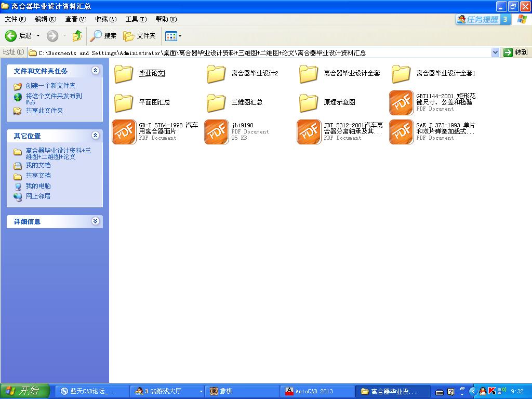This screenshot has height=399, width=532.
Task: Click the help question mark tray icon
Action: pyautogui.click(x=450, y=392)
